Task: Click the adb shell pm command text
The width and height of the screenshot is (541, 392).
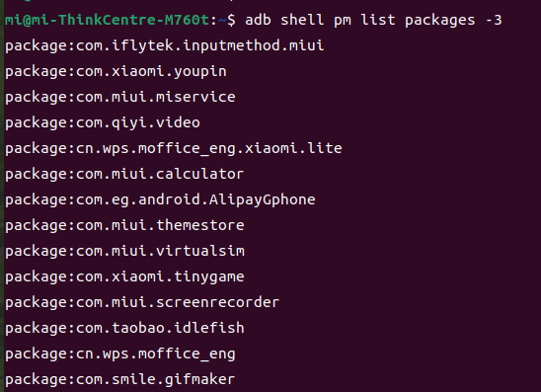Action: tap(373, 20)
